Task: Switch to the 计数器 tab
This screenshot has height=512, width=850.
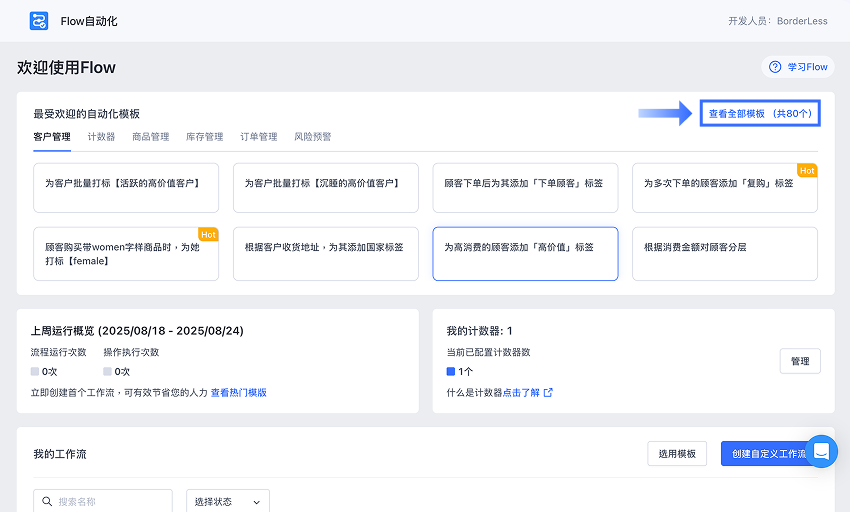Action: [101, 137]
